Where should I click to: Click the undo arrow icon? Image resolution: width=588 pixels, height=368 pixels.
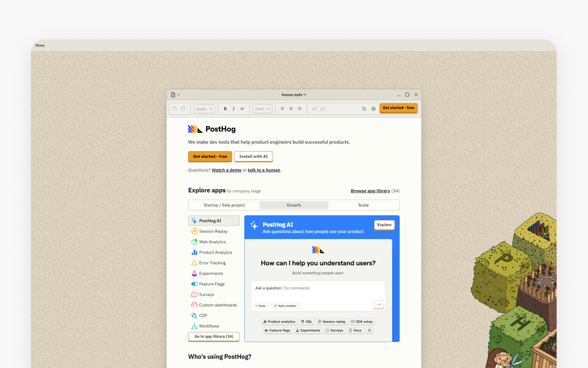tap(174, 109)
